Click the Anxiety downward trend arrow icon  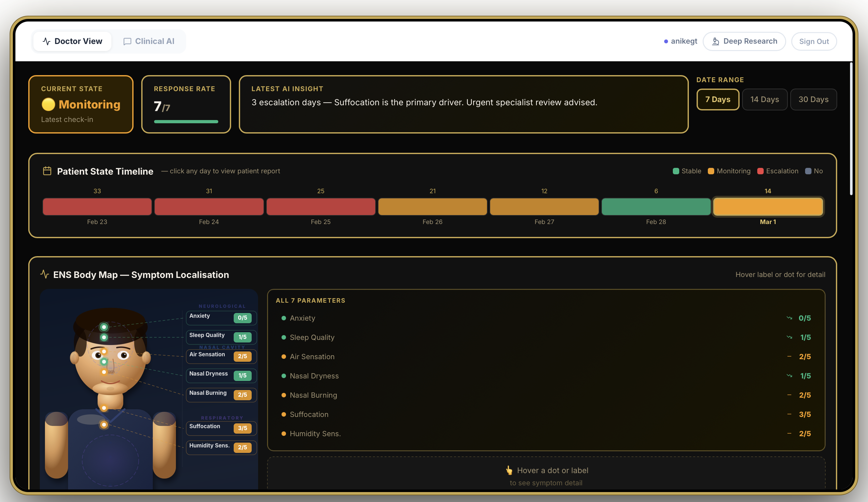(x=789, y=318)
